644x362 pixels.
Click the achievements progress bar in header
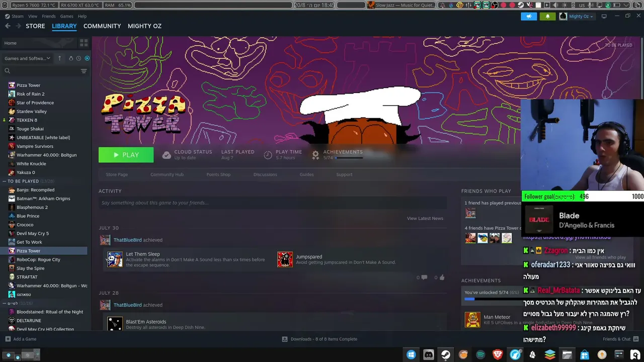pos(349,158)
